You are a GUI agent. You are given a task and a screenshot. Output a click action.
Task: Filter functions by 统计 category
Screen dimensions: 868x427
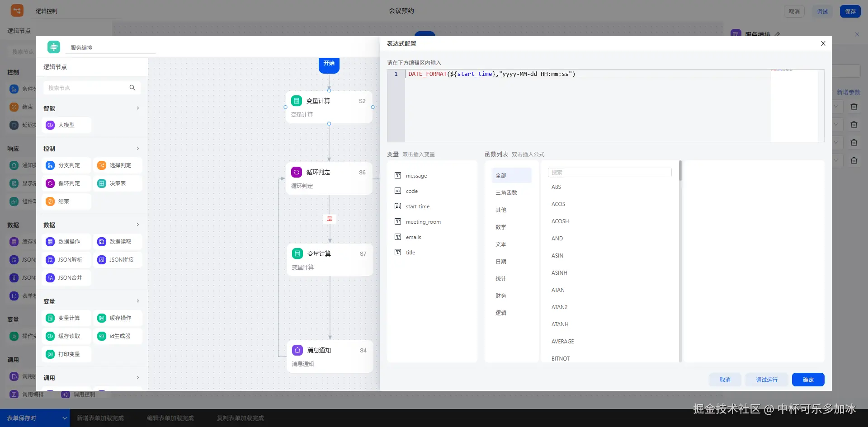tap(511, 279)
